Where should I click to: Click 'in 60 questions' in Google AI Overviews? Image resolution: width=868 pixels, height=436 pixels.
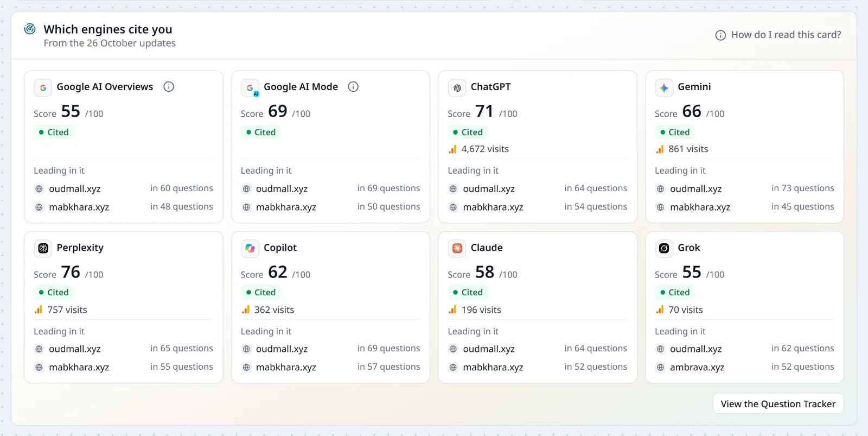coord(182,188)
